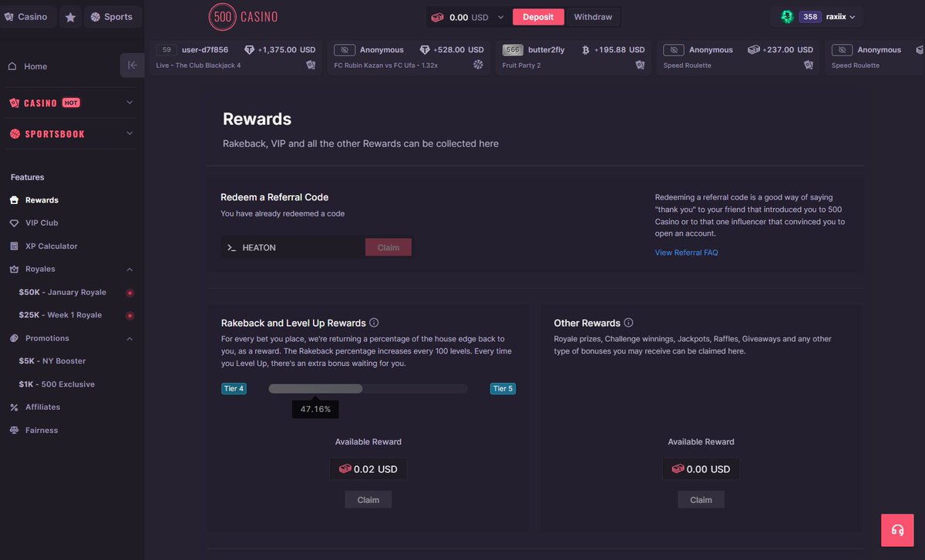Click the 500 Casino logo
This screenshot has height=560, width=925.
pyautogui.click(x=243, y=17)
